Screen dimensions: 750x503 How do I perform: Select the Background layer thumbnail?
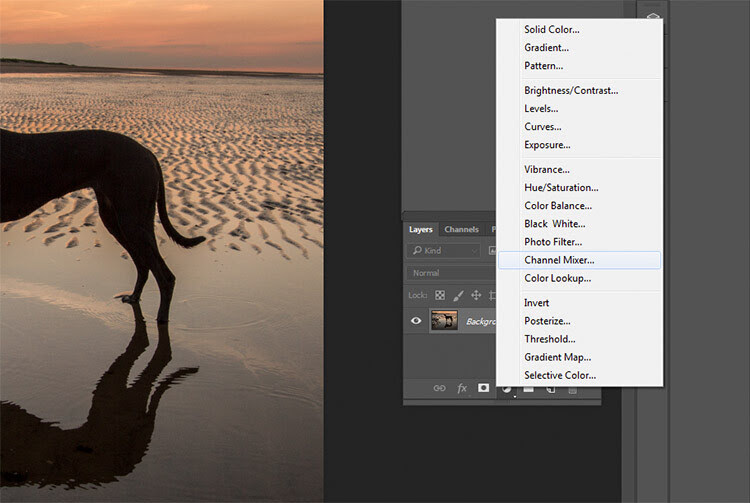444,320
